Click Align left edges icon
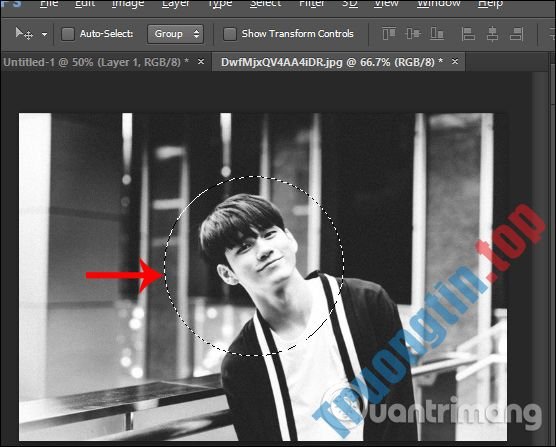 pyautogui.click(x=468, y=34)
